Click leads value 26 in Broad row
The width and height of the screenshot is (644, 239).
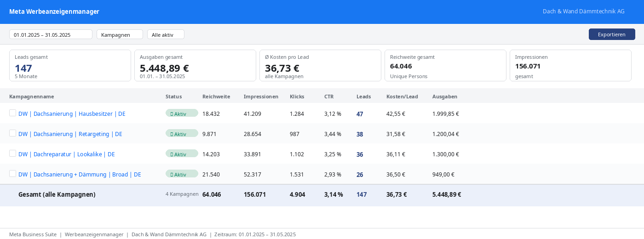(x=360, y=175)
